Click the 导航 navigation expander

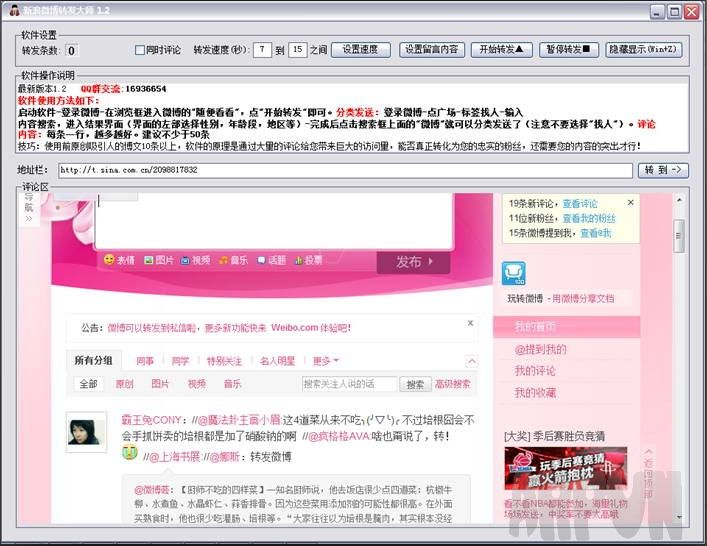(x=29, y=208)
